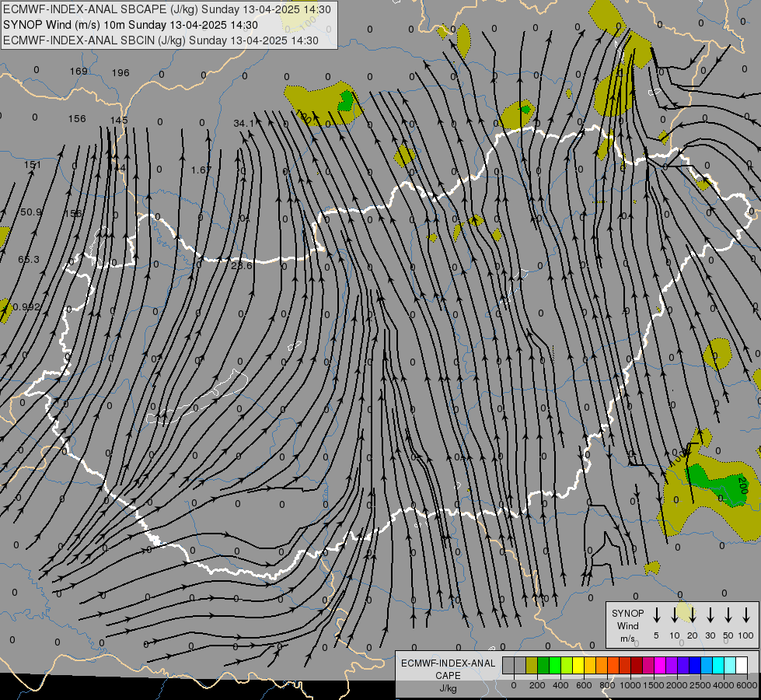Select the olive 200 J/kg CAPE swatch
761x700 pixels.
[532, 665]
